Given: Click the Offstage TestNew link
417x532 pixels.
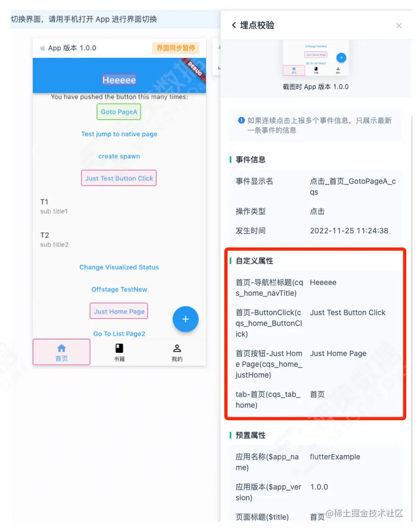Looking at the screenshot, I should click(119, 289).
